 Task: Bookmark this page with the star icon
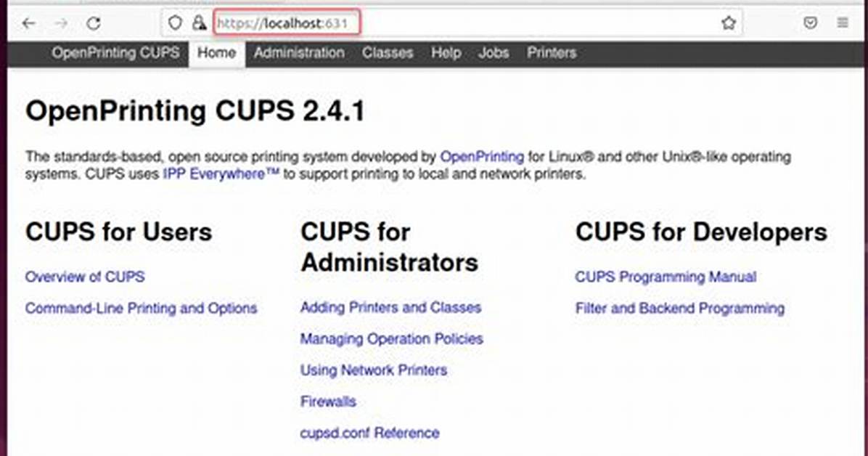729,23
